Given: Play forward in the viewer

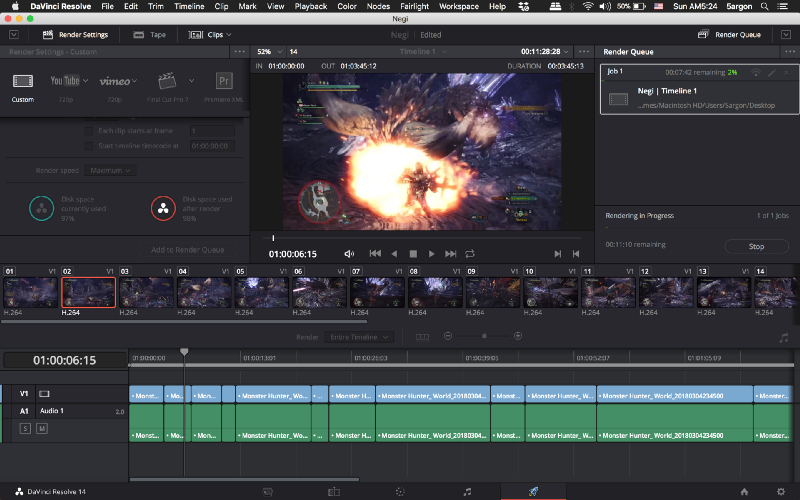Looking at the screenshot, I should tap(432, 254).
